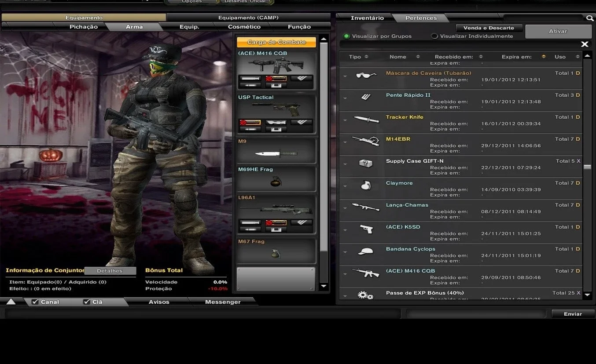Expand the Claymore row arrow
Image resolution: width=596 pixels, height=364 pixels.
coord(345,186)
